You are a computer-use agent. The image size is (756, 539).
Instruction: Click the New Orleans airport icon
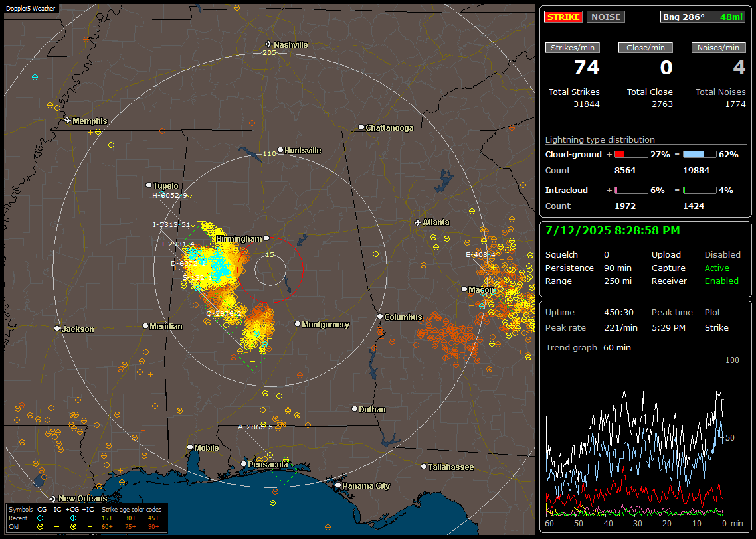click(x=54, y=499)
